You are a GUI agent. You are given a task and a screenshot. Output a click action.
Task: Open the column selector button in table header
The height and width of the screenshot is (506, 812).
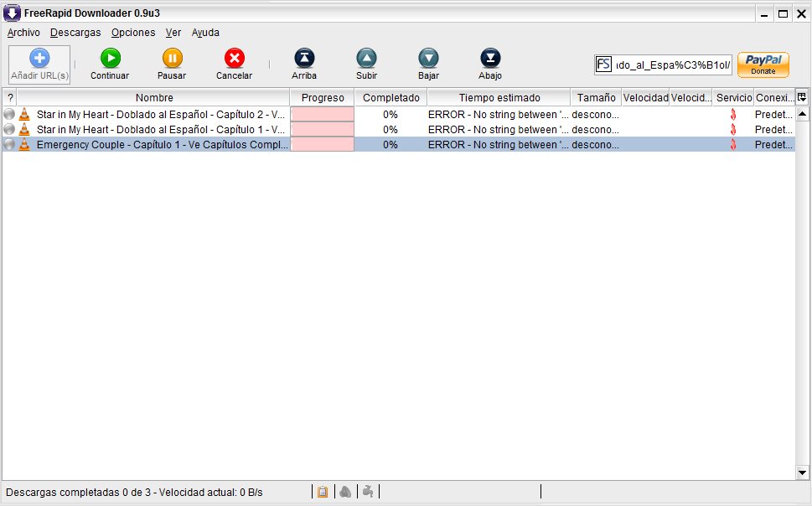click(802, 97)
